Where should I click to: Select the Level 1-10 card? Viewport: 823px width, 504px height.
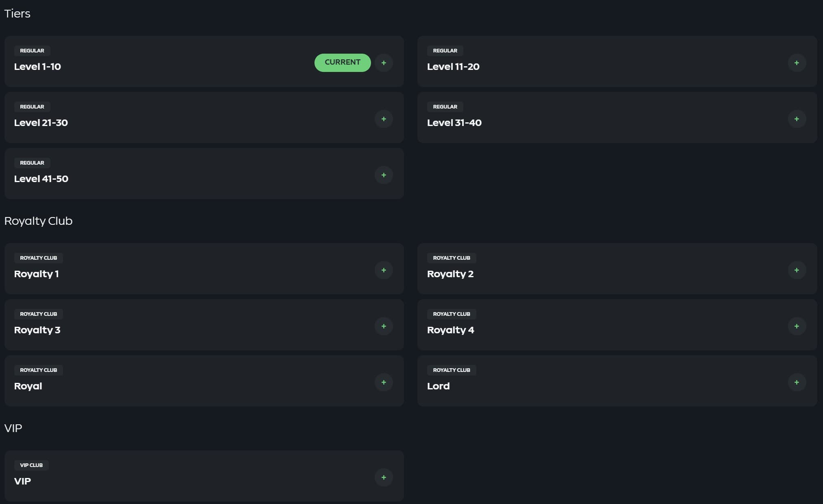[x=163, y=61]
